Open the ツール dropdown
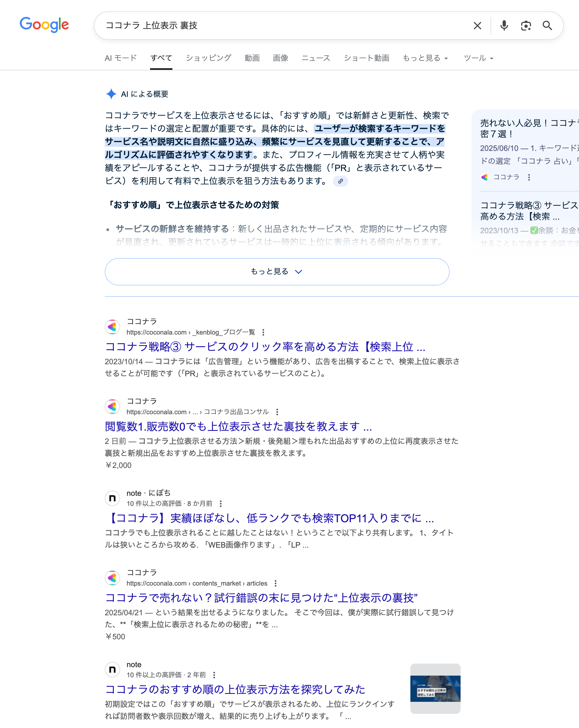The image size is (579, 728). [478, 58]
